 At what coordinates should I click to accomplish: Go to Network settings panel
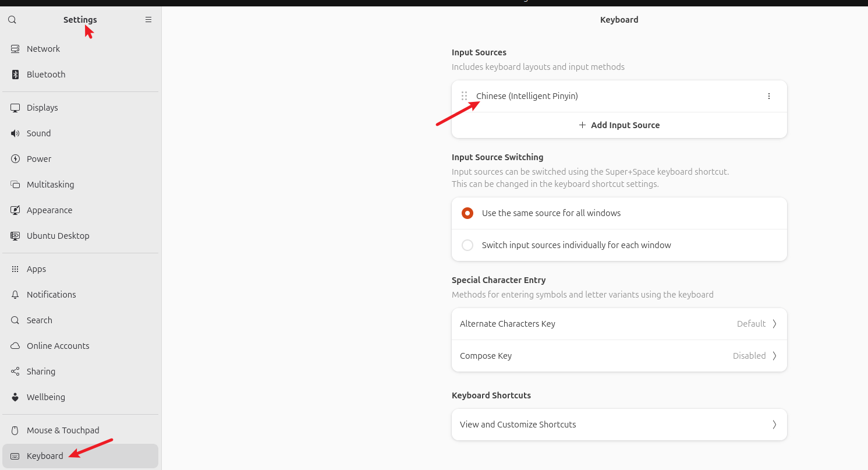[x=80, y=49]
